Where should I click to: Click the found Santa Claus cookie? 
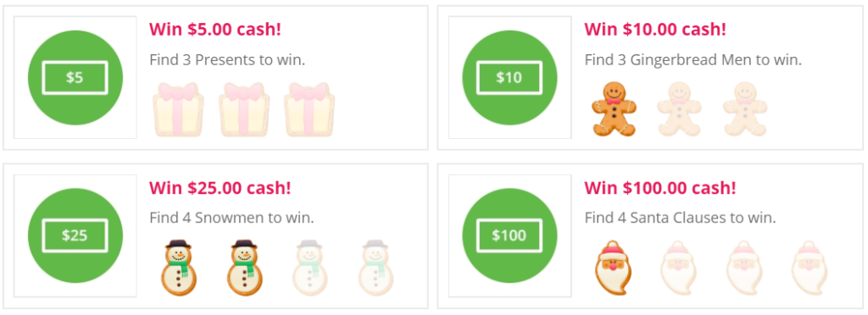(614, 268)
